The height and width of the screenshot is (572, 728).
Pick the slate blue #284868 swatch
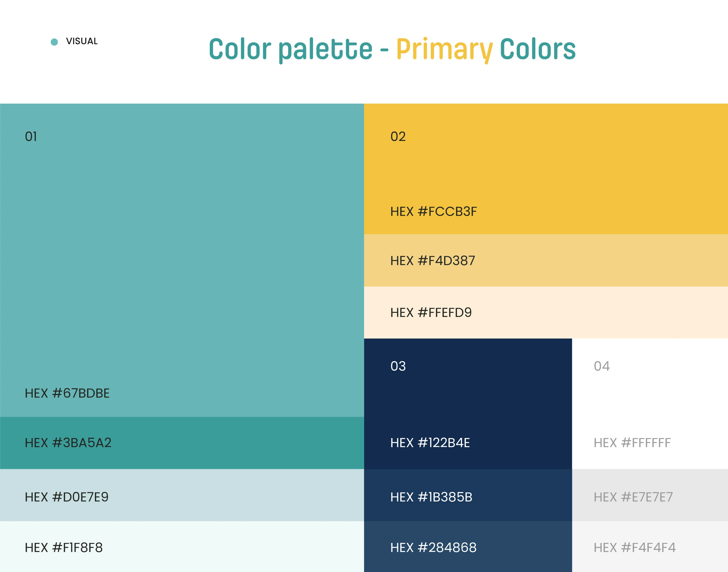click(468, 547)
